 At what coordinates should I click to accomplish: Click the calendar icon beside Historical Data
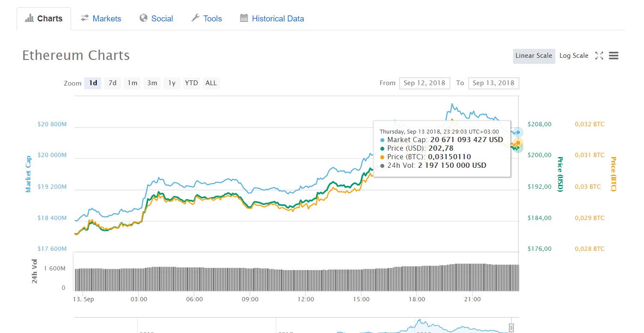tap(244, 18)
